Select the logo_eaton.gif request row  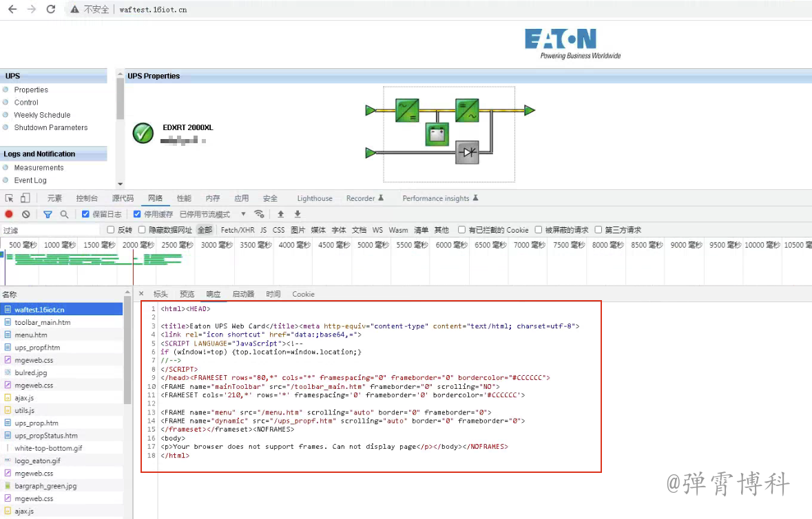coord(61,460)
